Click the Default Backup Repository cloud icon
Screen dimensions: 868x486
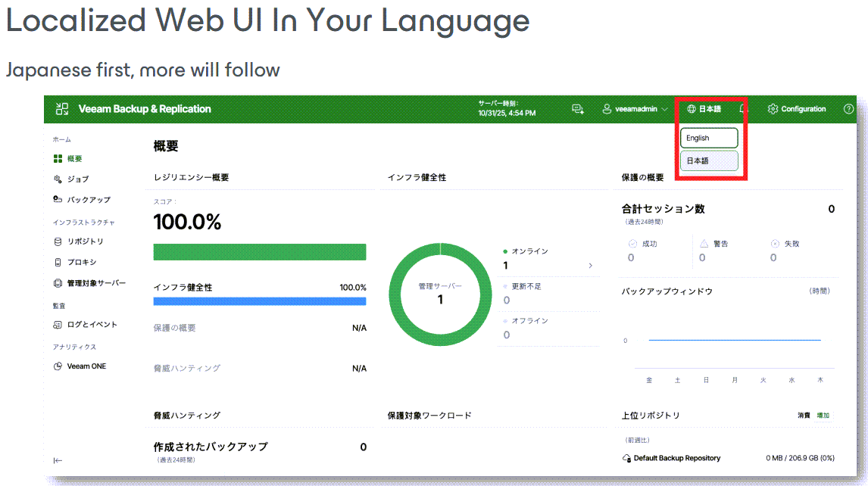pos(626,458)
